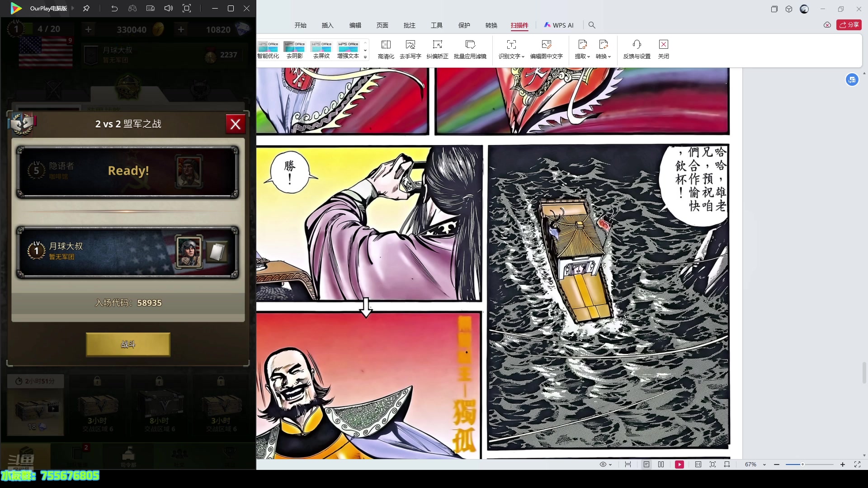Image resolution: width=868 pixels, height=488 pixels.
Task: Click the fit width icon in status bar
Action: (x=727, y=465)
